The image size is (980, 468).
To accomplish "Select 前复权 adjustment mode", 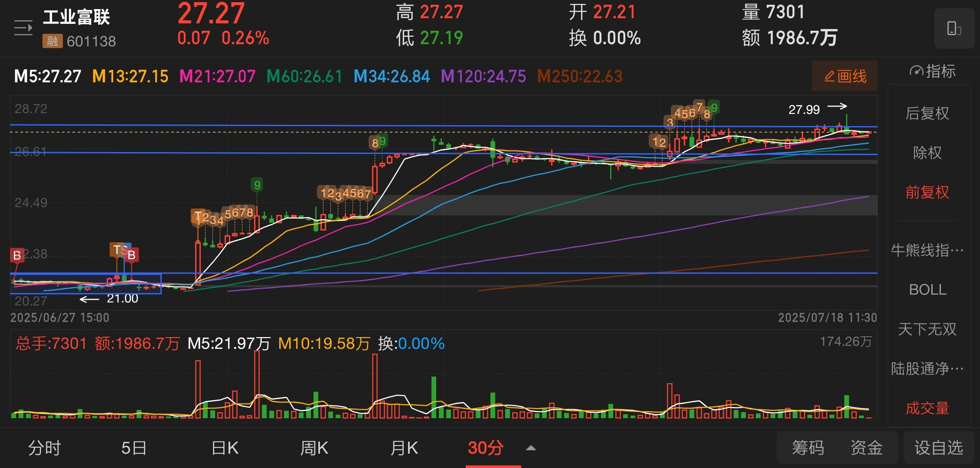I will [927, 192].
